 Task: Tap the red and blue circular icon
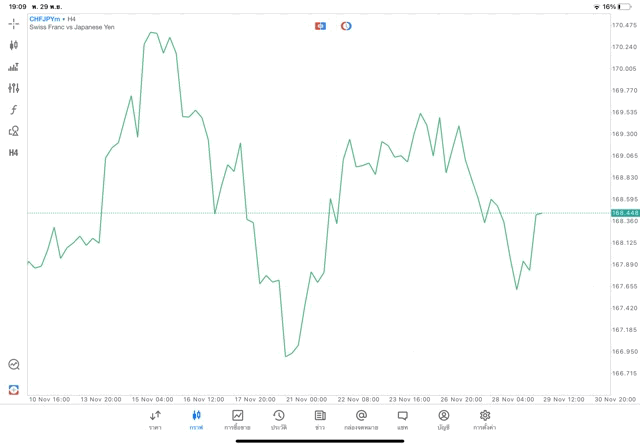(x=346, y=26)
